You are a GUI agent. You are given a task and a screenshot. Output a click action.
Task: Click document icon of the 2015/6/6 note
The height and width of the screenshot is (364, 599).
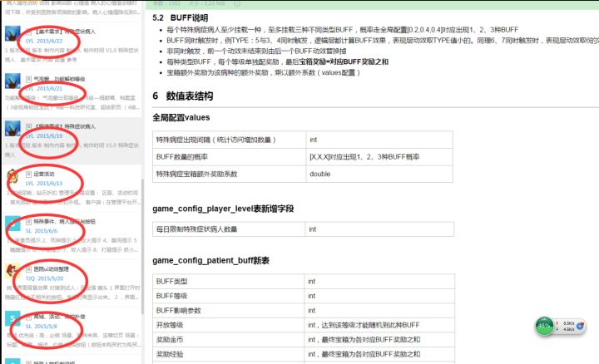tap(28, 221)
